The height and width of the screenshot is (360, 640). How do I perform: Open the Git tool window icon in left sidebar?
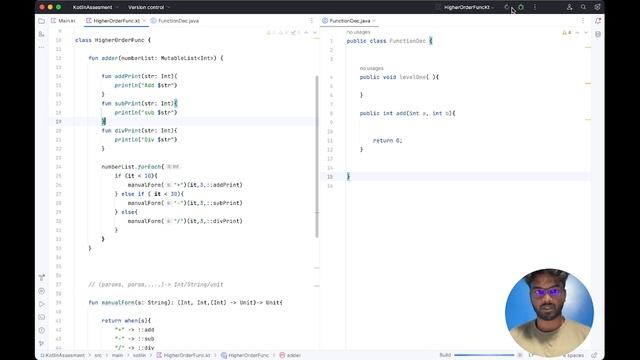(42, 278)
